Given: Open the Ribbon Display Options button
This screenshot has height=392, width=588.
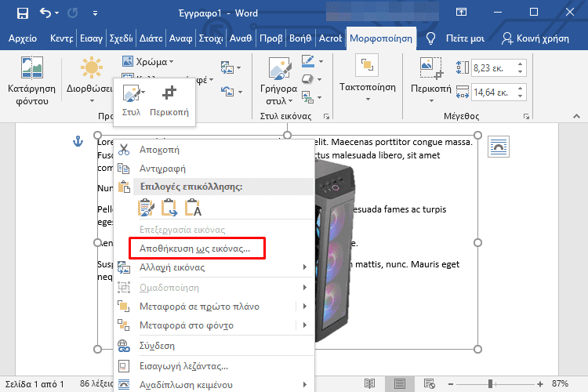Looking at the screenshot, I should coord(461,13).
